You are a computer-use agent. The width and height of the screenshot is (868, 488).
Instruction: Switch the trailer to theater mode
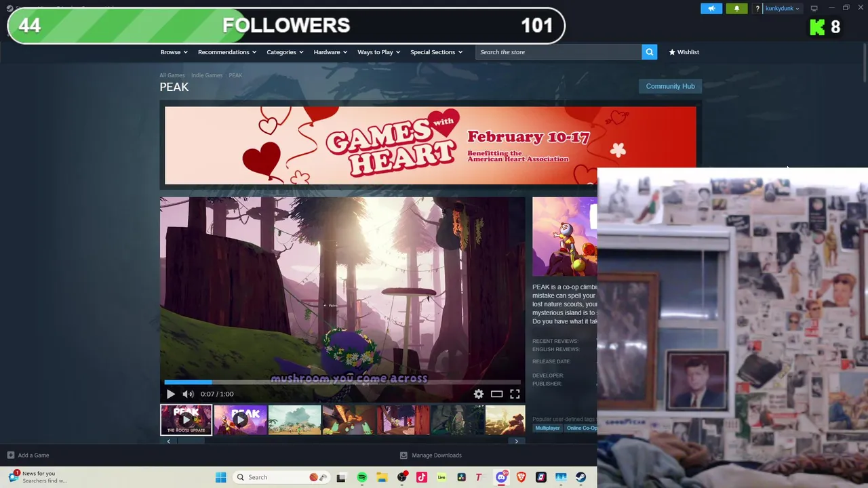(496, 394)
